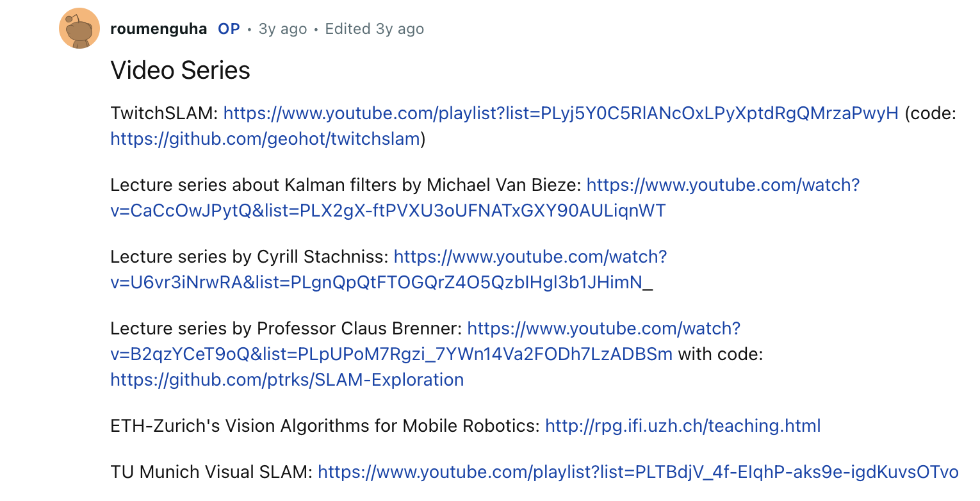The height and width of the screenshot is (501, 980).
Task: Click the "Lecture series by Cyrill Stachniss" text
Action: [249, 257]
